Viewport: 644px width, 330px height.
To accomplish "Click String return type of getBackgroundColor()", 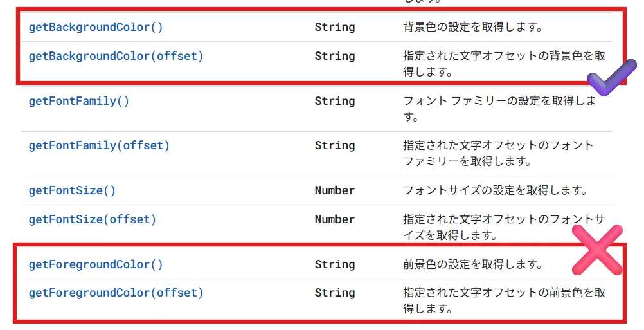I will [335, 27].
